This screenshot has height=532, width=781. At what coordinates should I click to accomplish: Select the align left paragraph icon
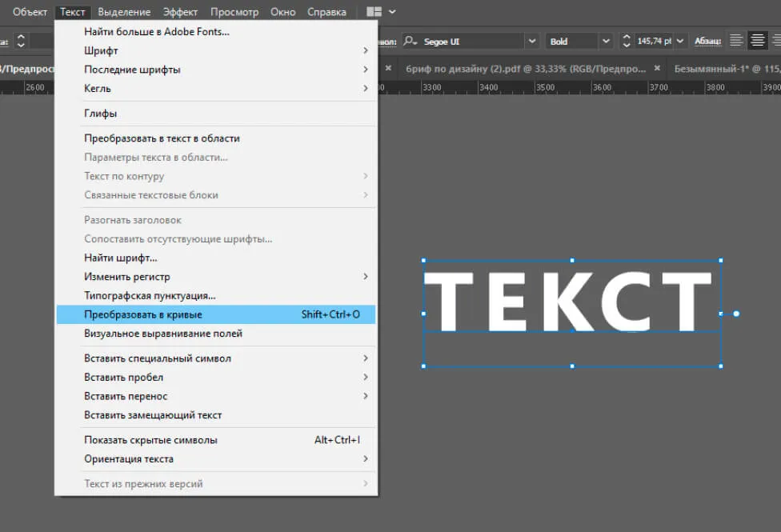click(736, 41)
